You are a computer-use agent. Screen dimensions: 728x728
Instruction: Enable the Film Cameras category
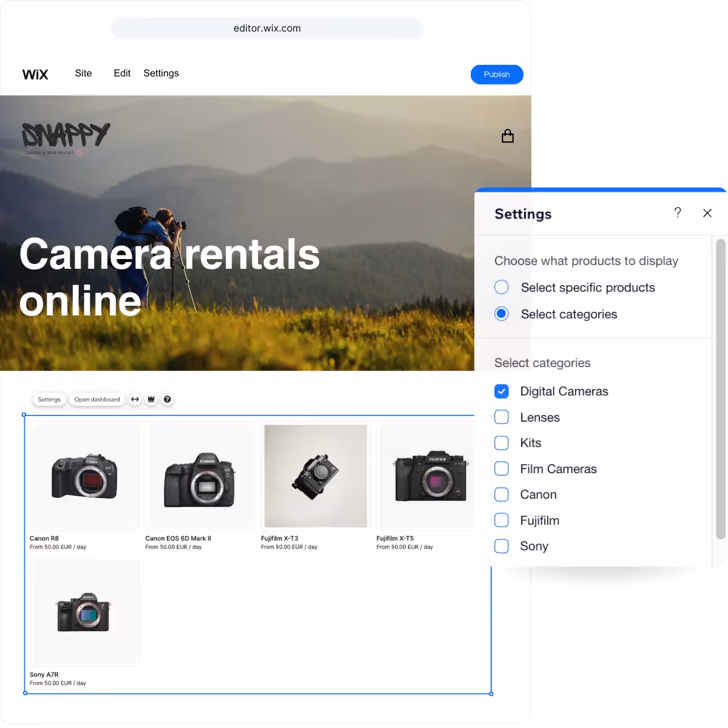[502, 468]
